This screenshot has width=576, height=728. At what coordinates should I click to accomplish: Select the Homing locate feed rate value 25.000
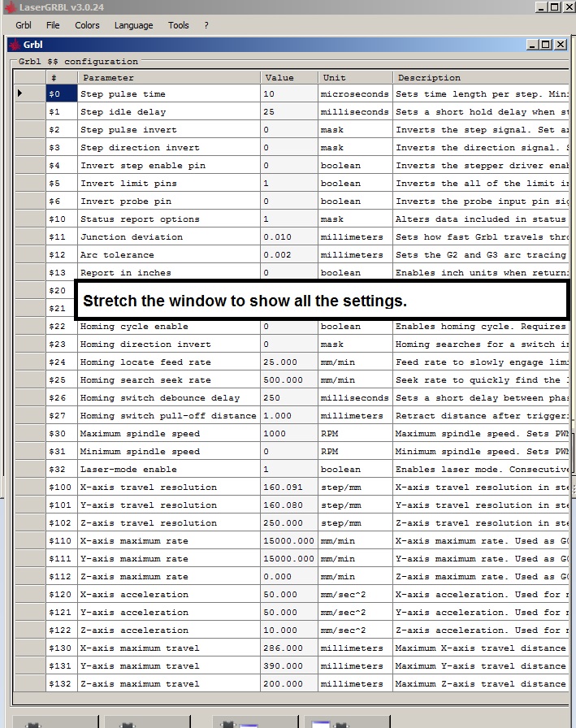289,362
